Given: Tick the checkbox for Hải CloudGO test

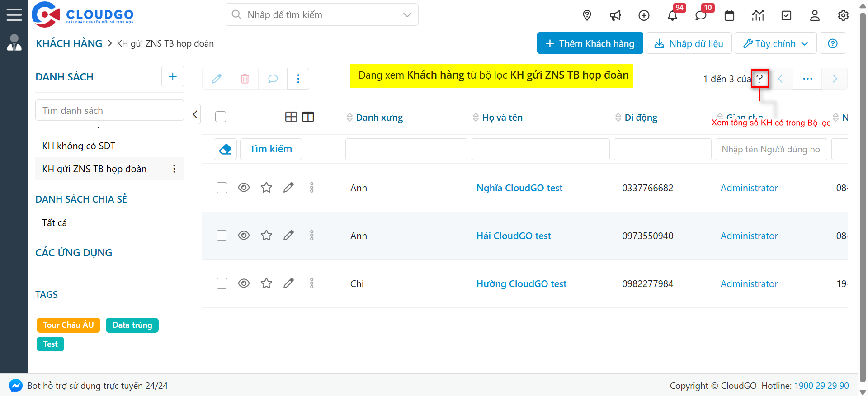Looking at the screenshot, I should click(222, 236).
